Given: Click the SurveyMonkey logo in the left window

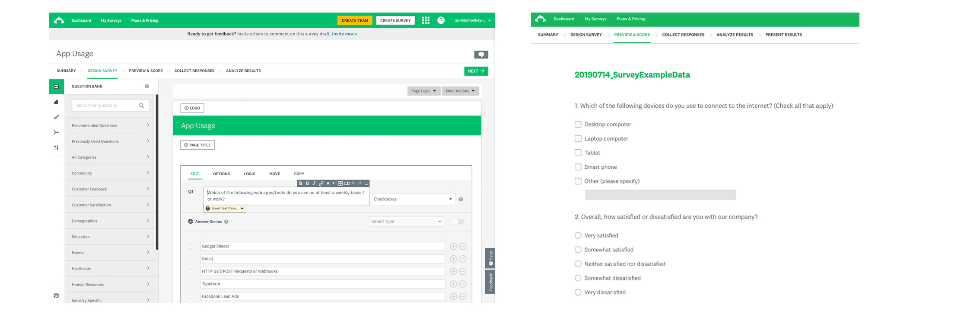Looking at the screenshot, I should (x=59, y=20).
